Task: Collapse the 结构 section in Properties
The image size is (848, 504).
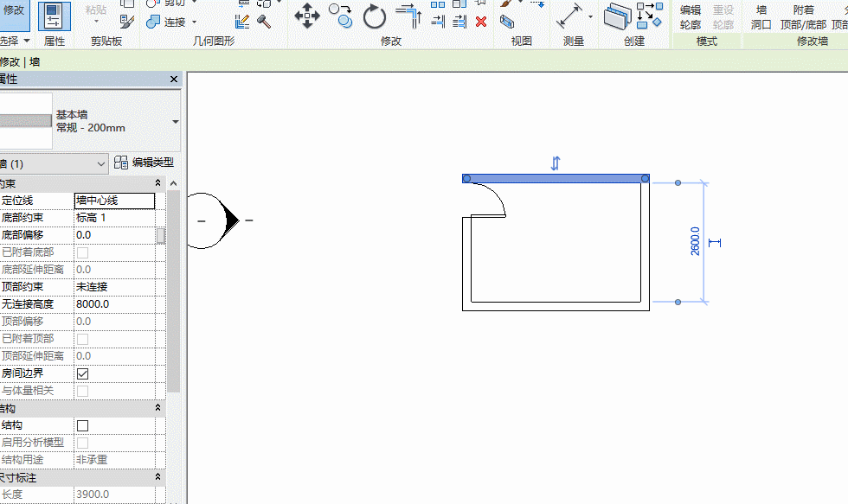Action: click(x=157, y=408)
